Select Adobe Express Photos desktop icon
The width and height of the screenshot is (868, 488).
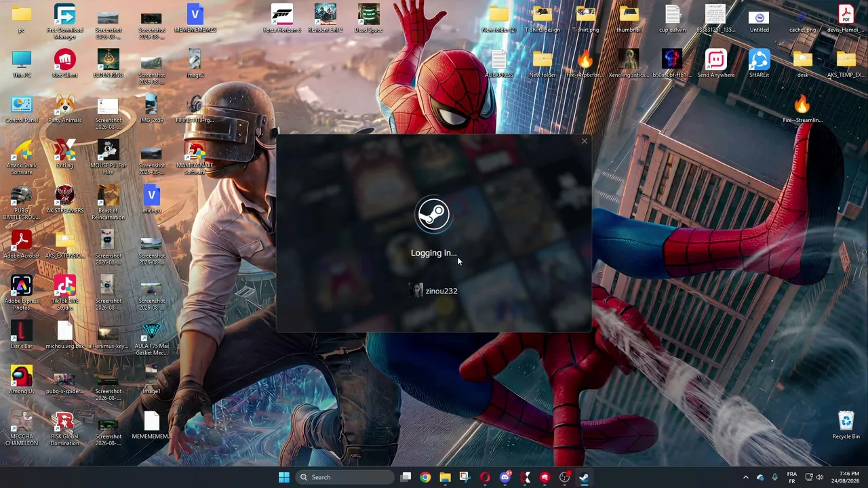click(21, 293)
